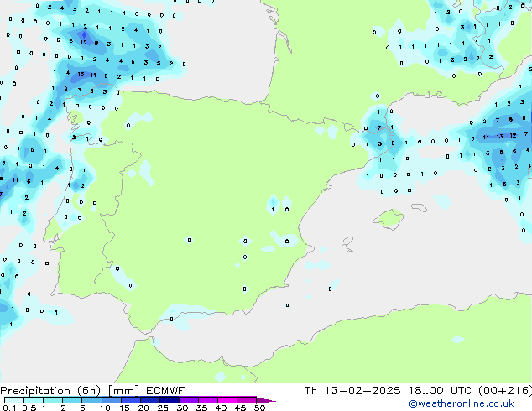Choose the 40–45 mm magenta legend box
Screen dimensions: 532x411
(x=227, y=400)
